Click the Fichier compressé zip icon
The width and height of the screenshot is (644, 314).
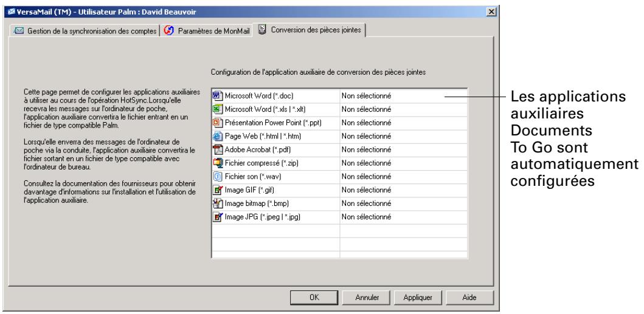218,163
